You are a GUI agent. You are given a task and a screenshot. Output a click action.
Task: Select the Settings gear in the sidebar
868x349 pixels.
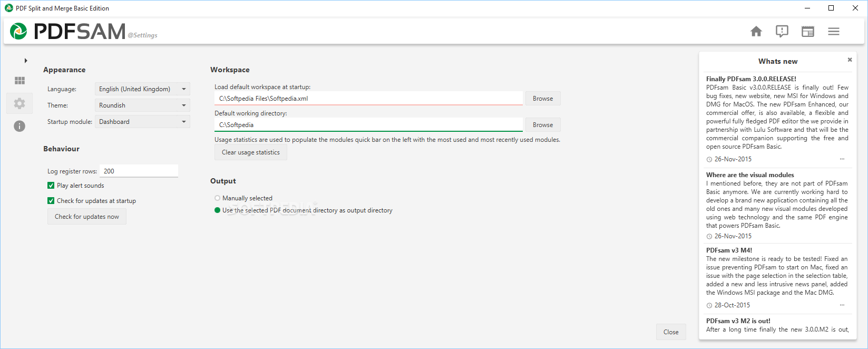pyautogui.click(x=19, y=103)
